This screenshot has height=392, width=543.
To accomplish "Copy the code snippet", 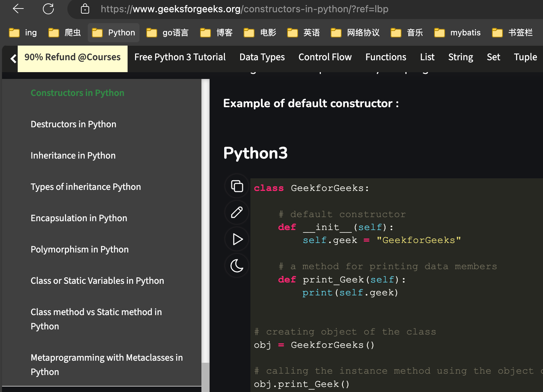I will tap(237, 186).
